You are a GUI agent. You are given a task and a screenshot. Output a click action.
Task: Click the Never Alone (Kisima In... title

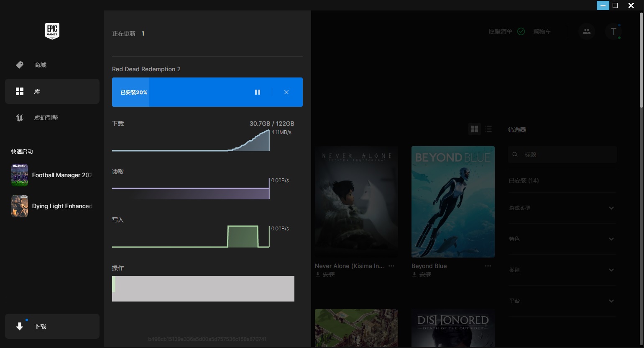tap(349, 266)
